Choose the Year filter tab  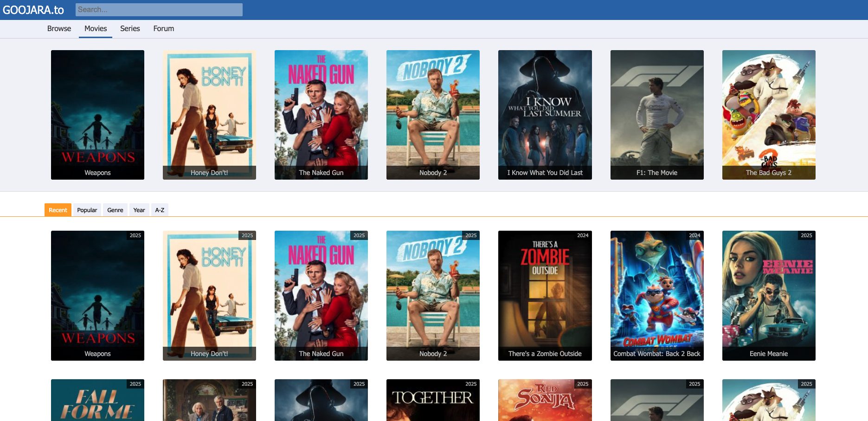[139, 210]
